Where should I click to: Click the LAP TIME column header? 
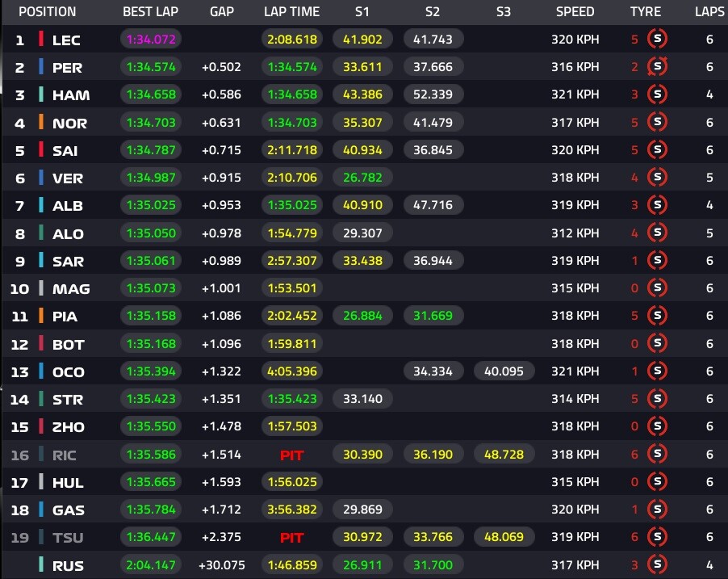coord(291,11)
